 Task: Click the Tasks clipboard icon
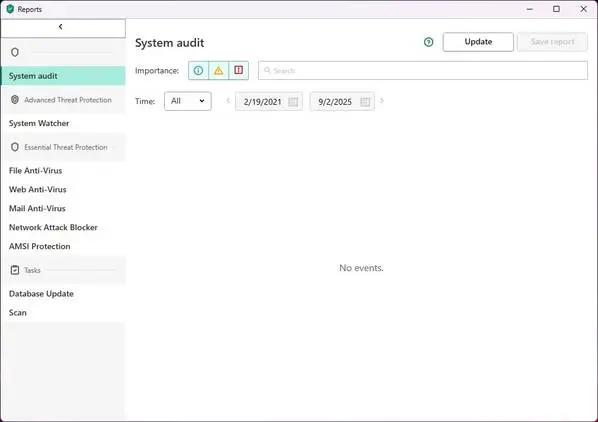click(15, 270)
